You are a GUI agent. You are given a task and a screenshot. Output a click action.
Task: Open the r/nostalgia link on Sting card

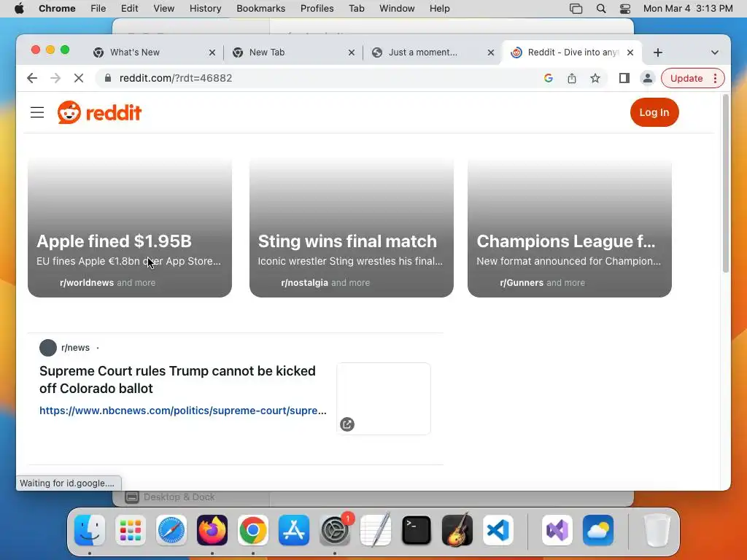[304, 282]
